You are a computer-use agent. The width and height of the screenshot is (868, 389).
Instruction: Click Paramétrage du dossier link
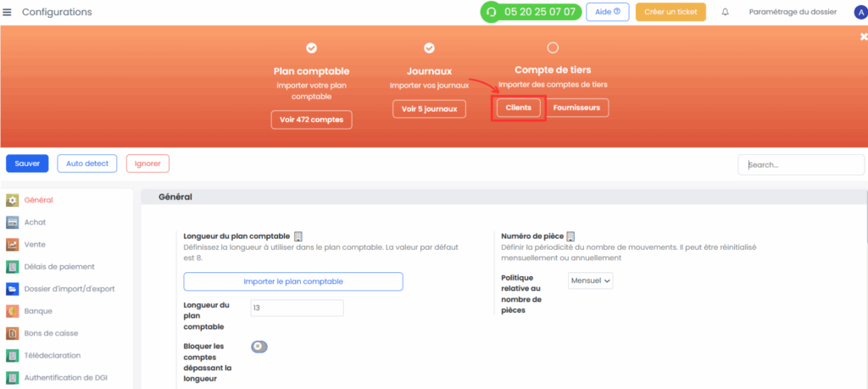[x=793, y=12]
